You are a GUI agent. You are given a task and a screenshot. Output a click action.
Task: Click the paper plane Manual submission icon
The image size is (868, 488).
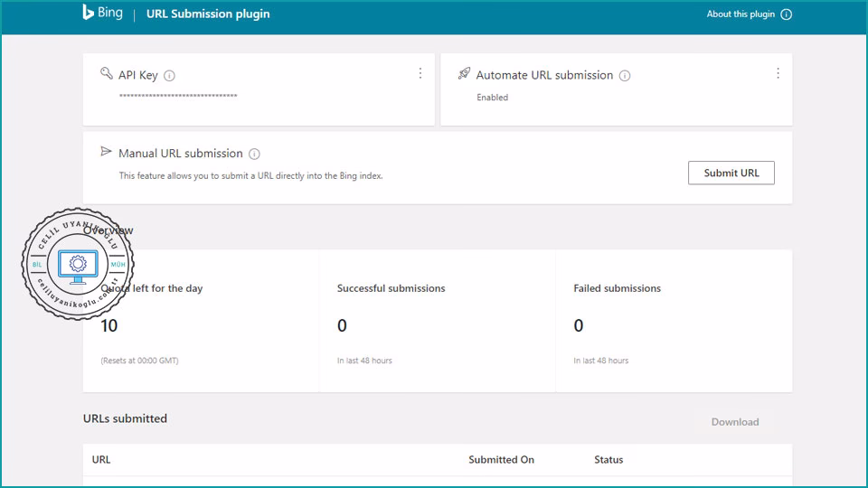click(x=107, y=152)
